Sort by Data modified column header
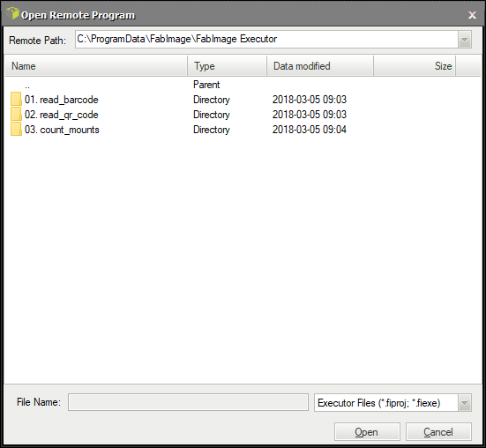Screen dimensions: 486x448 (x=320, y=66)
